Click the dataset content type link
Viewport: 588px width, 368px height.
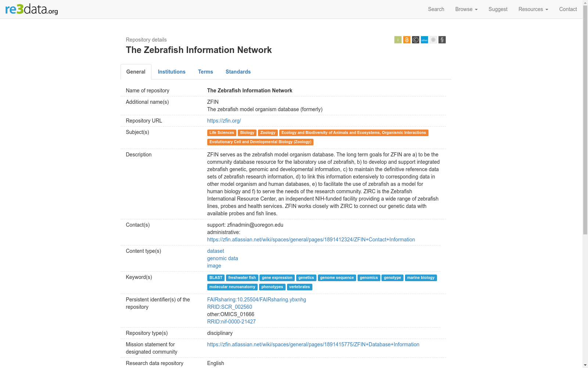pos(215,251)
